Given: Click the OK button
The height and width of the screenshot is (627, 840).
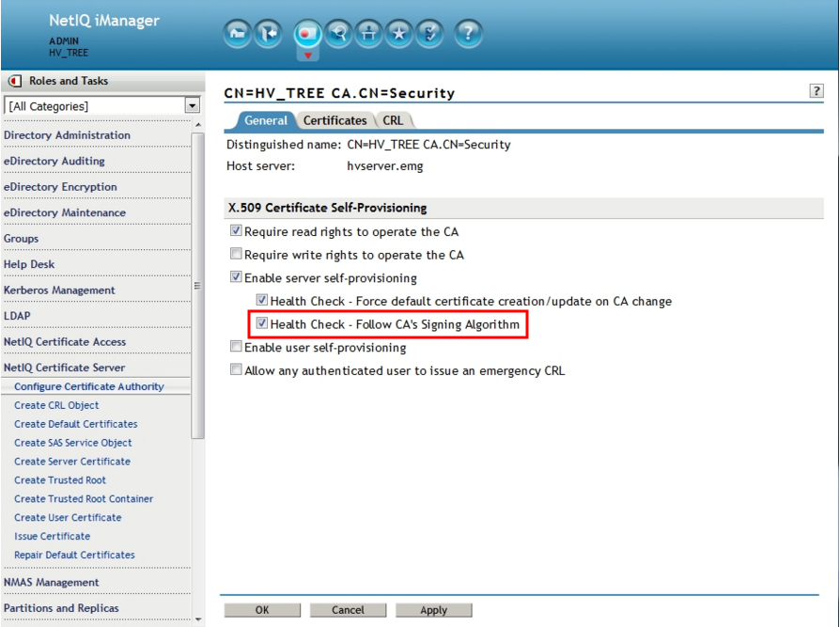Looking at the screenshot, I should [x=262, y=610].
